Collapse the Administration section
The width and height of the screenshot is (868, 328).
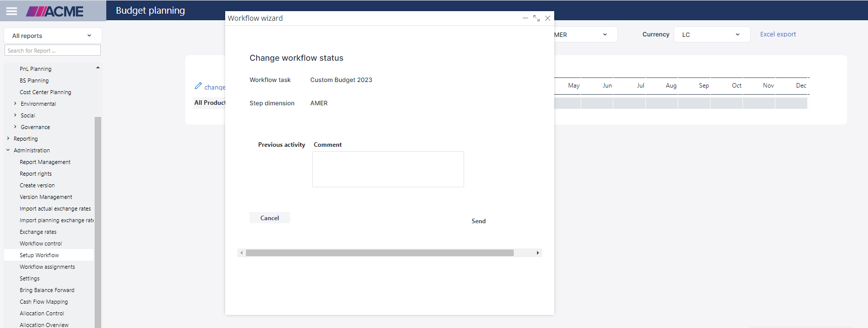click(x=8, y=150)
